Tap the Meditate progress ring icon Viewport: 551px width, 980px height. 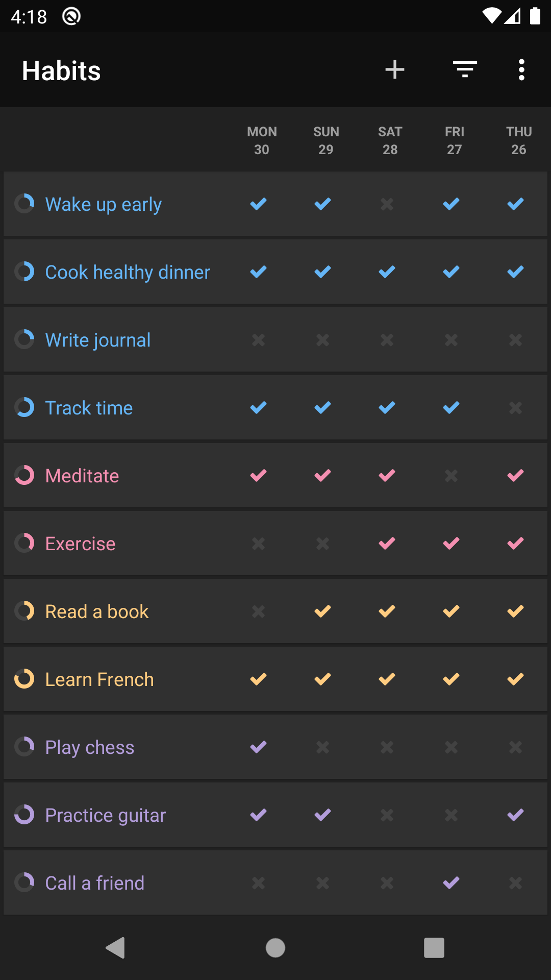[x=24, y=476]
